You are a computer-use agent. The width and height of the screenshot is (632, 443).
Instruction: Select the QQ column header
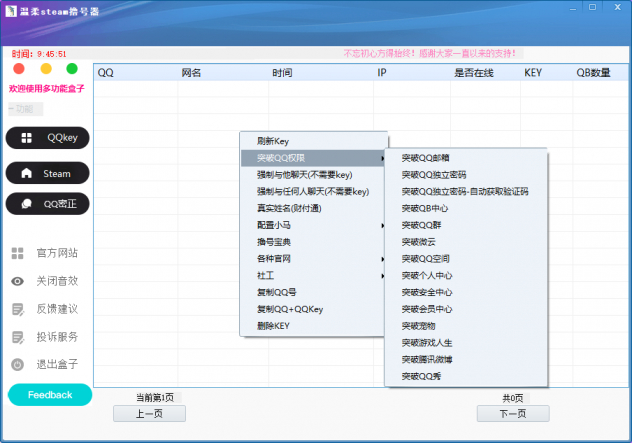[135, 73]
